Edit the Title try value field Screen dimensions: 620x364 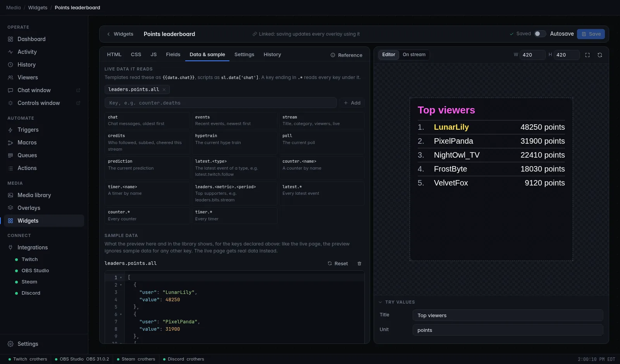click(x=508, y=315)
